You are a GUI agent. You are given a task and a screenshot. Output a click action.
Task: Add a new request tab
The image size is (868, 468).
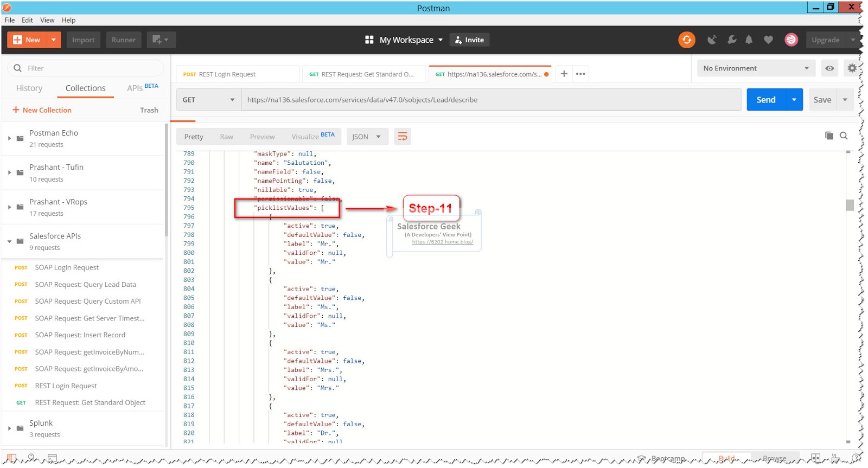(564, 74)
